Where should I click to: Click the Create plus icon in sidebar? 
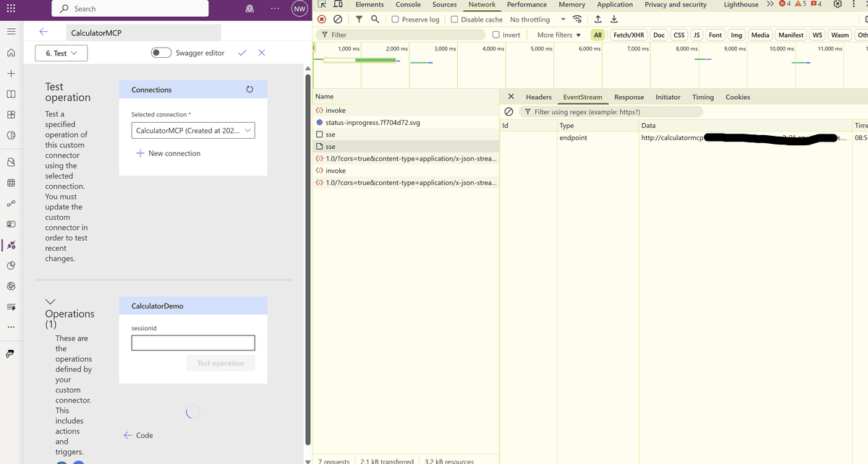coord(11,74)
